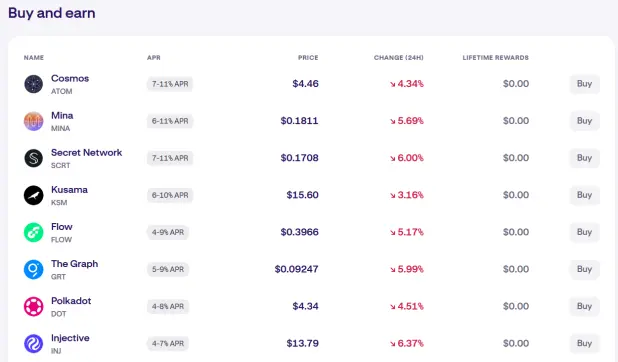Click the APR column header
The image size is (618, 362).
(x=154, y=58)
